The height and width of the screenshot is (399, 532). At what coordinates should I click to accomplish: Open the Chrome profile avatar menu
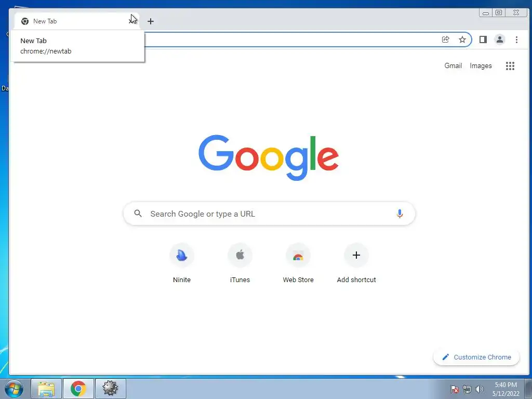(499, 39)
